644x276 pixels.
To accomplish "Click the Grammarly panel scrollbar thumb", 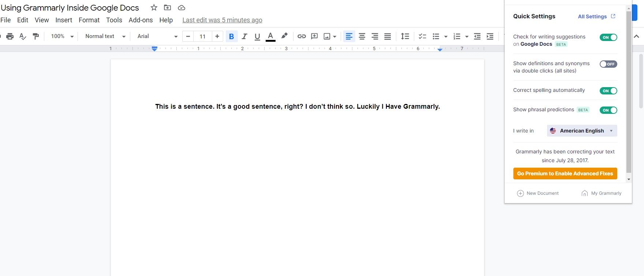I will click(629, 92).
